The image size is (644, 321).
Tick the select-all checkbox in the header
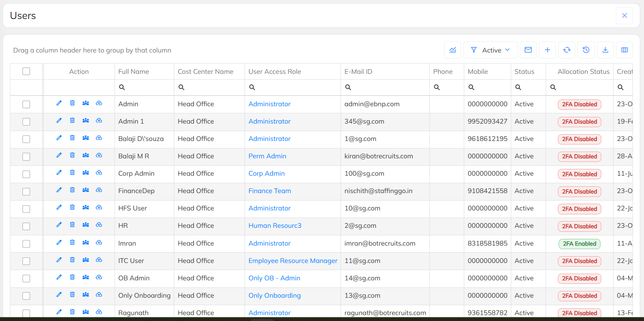point(26,71)
